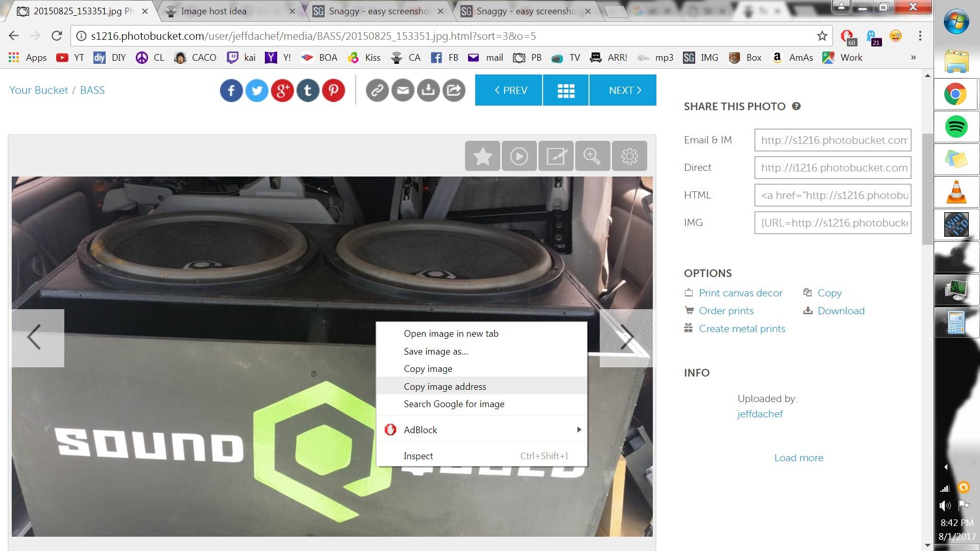This screenshot has height=551, width=980.
Task: Start the slideshow play button
Action: coord(519,156)
